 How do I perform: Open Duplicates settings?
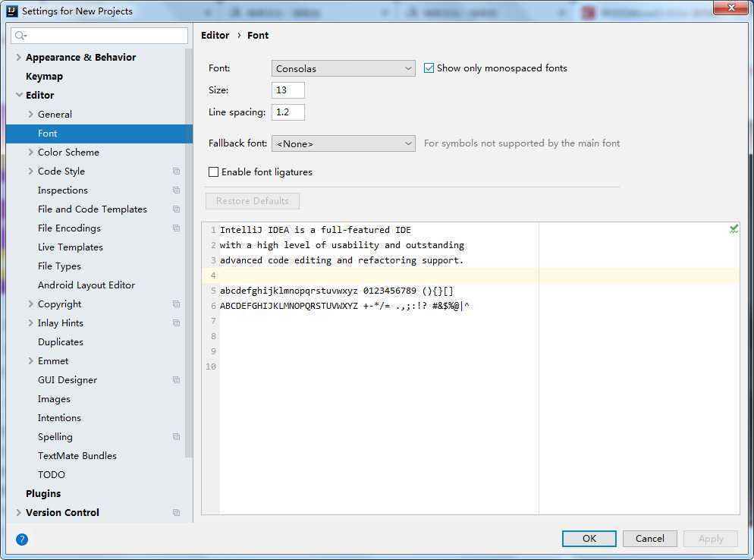(61, 342)
